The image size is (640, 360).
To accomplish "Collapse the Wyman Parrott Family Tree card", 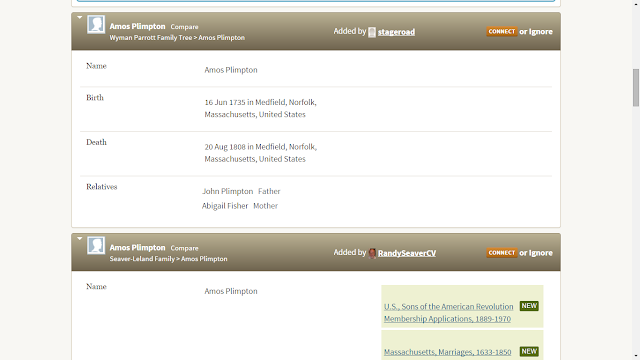I will tap(80, 17).
